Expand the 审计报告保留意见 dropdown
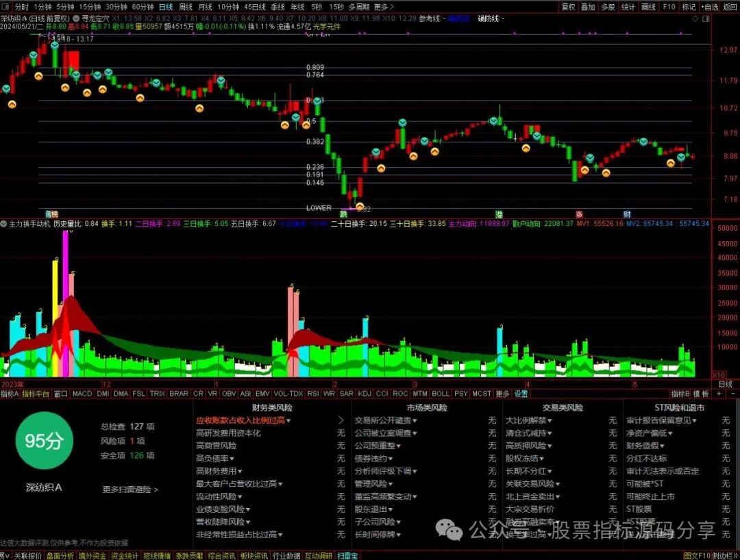 point(661,420)
